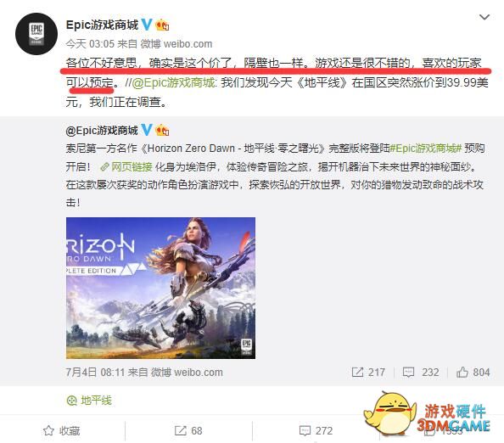Open the top post author name Epic游戏商城

[102, 25]
